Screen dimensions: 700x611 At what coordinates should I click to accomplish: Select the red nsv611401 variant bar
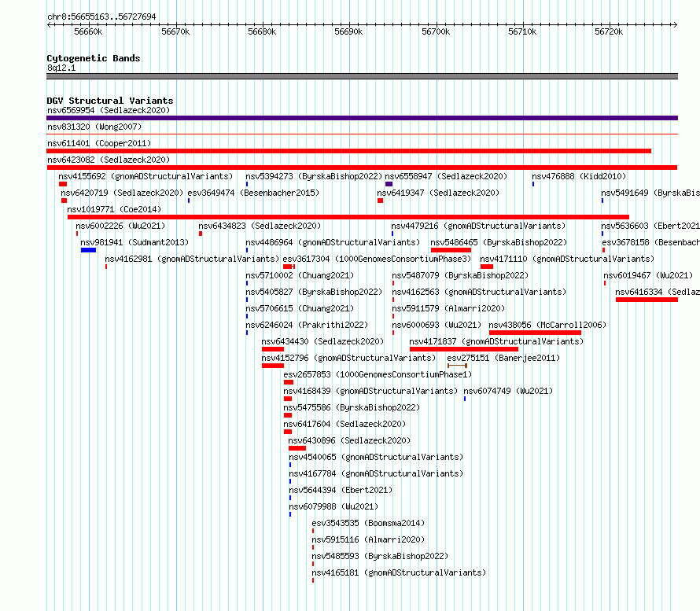pos(348,151)
